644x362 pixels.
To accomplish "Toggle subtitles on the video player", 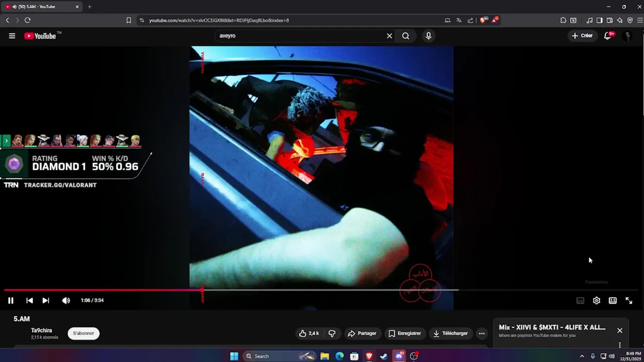I will tap(580, 300).
